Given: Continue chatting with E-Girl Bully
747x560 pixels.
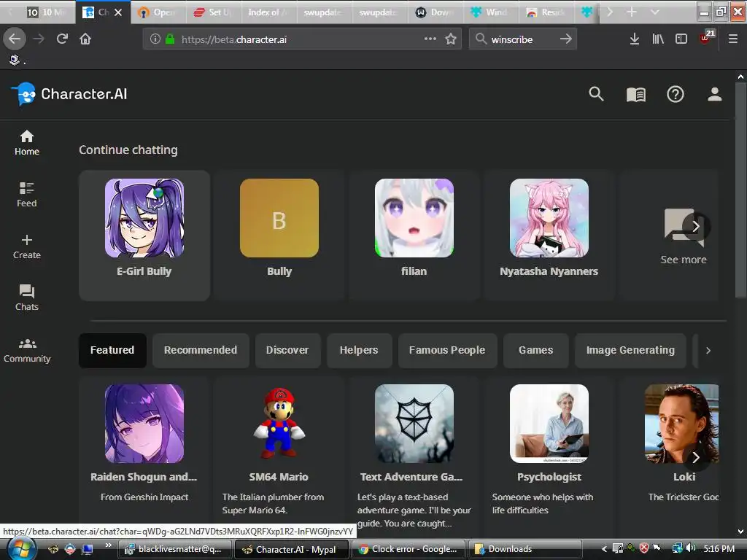Looking at the screenshot, I should pos(144,236).
